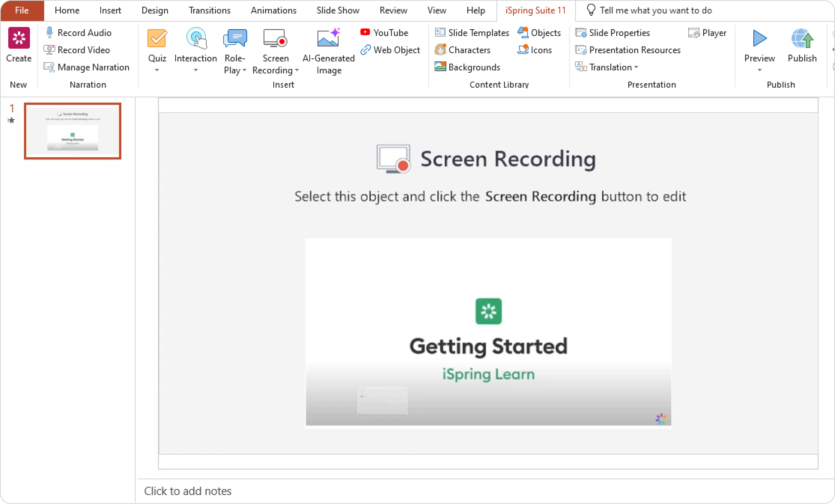Image resolution: width=835 pixels, height=504 pixels.
Task: Switch to the Transitions tab
Action: click(x=209, y=10)
